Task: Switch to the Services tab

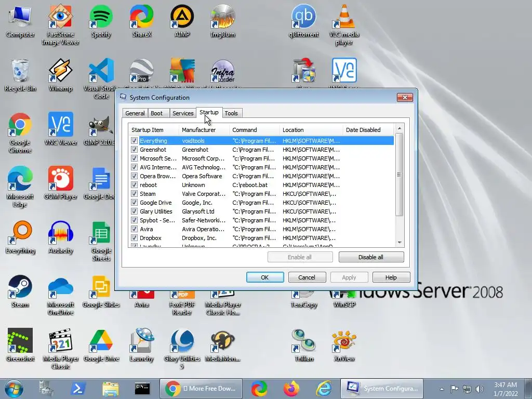Action: click(183, 113)
